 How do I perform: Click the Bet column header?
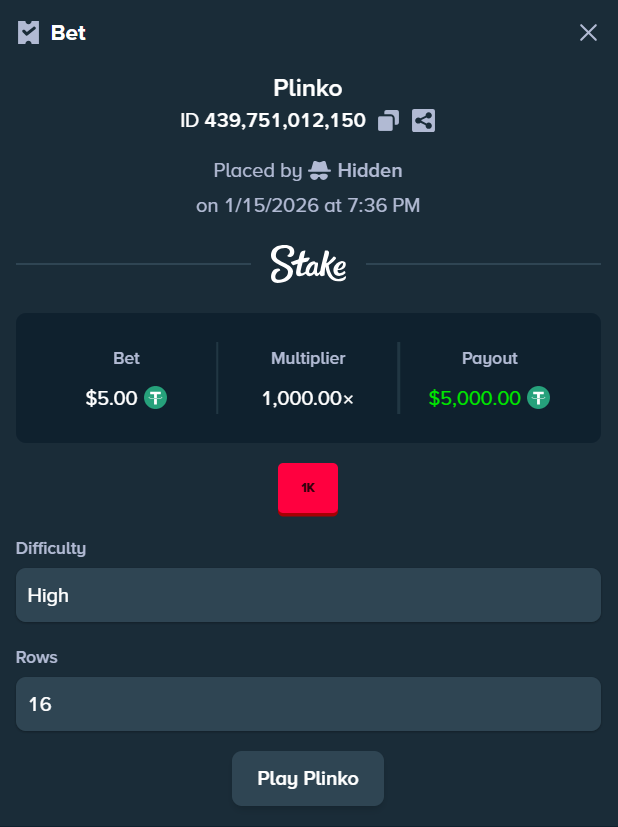click(x=126, y=358)
